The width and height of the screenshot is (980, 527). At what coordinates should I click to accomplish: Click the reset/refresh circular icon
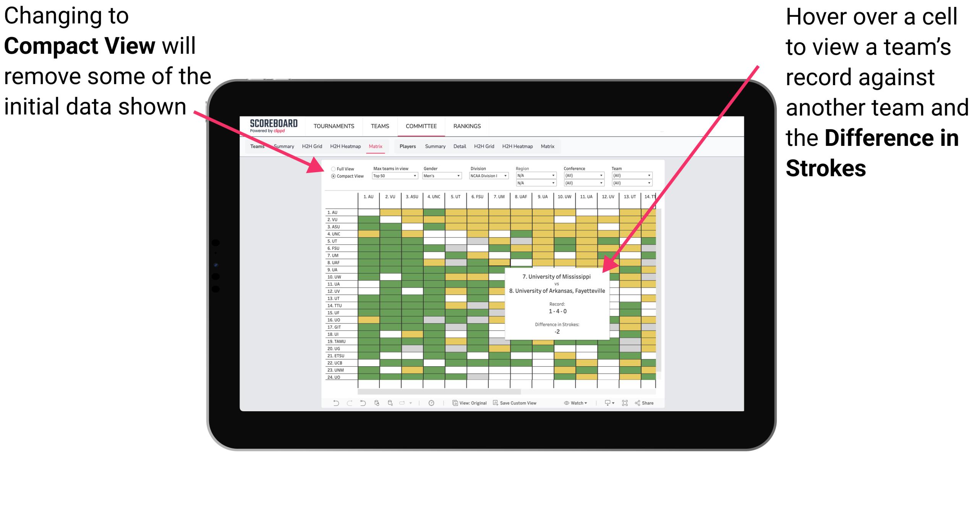coord(376,406)
